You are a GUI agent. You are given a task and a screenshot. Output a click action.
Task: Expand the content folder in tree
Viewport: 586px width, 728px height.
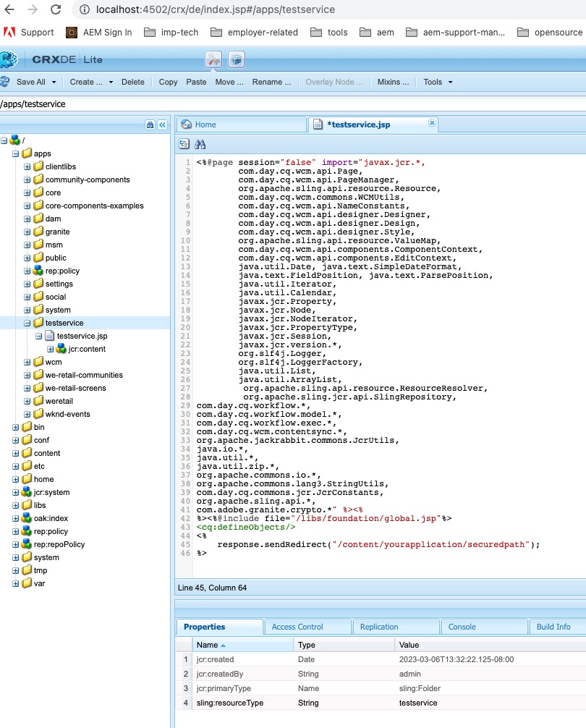(16, 453)
